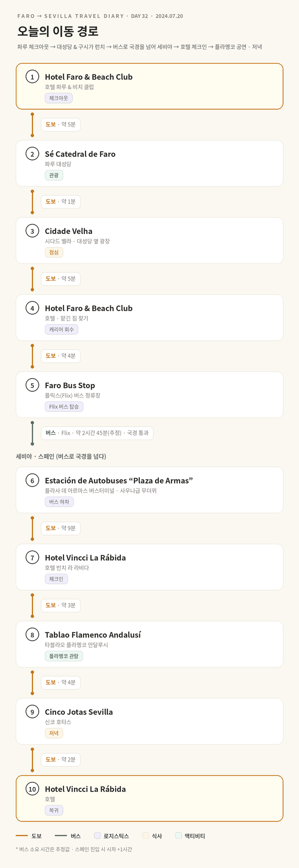Click the step 10 number circle

point(32,789)
